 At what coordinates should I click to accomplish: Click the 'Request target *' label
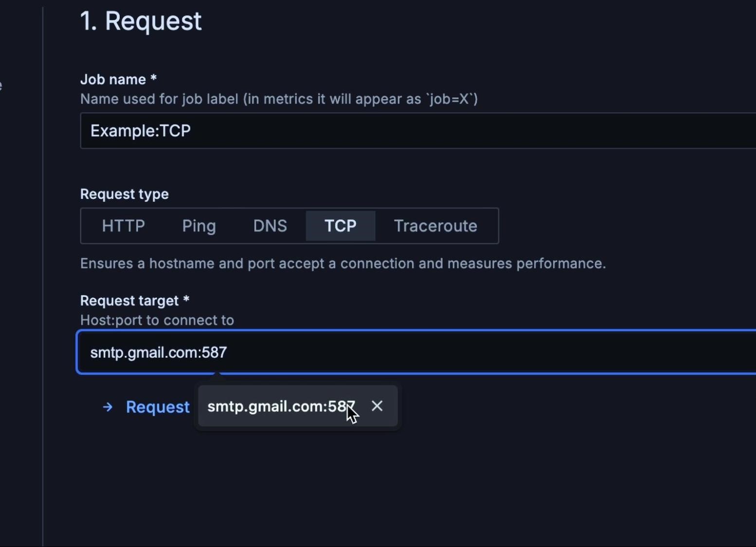(x=135, y=300)
